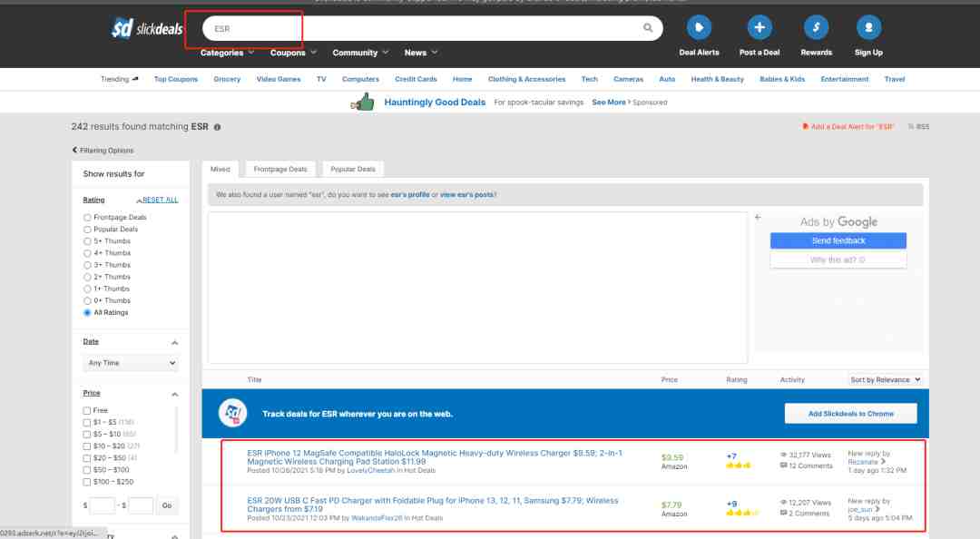This screenshot has width=980, height=539.
Task: Expand the Categories dropdown menu
Action: coord(228,53)
